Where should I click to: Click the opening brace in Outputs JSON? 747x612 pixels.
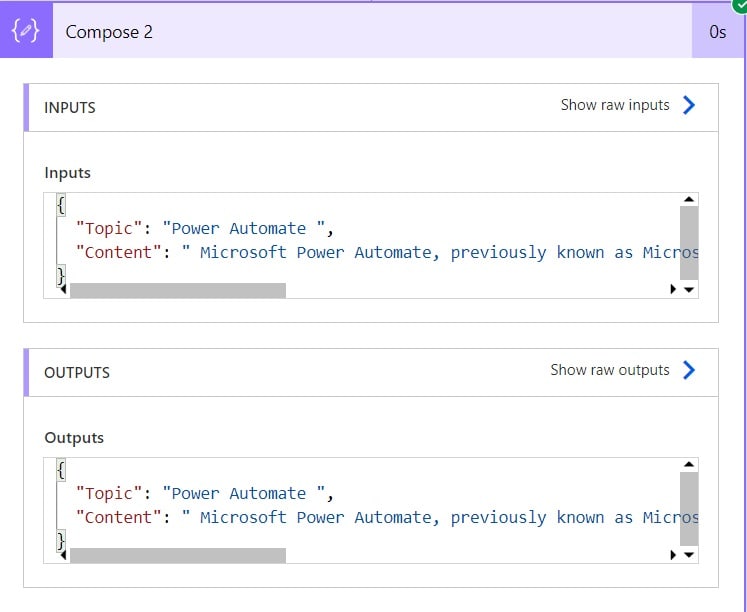click(x=61, y=471)
